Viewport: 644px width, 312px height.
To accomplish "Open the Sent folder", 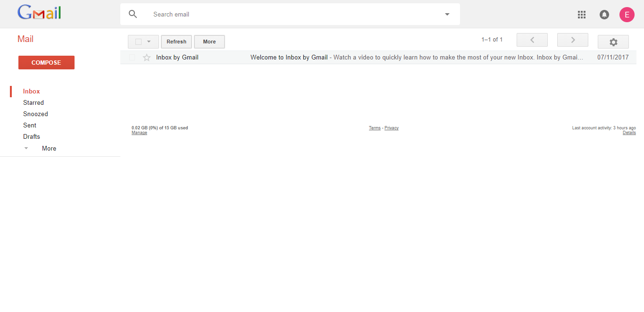I will click(x=30, y=125).
